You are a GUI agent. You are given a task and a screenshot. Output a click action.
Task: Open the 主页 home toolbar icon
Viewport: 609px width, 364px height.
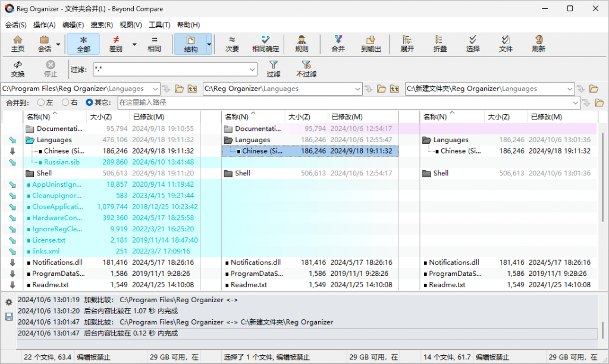17,44
